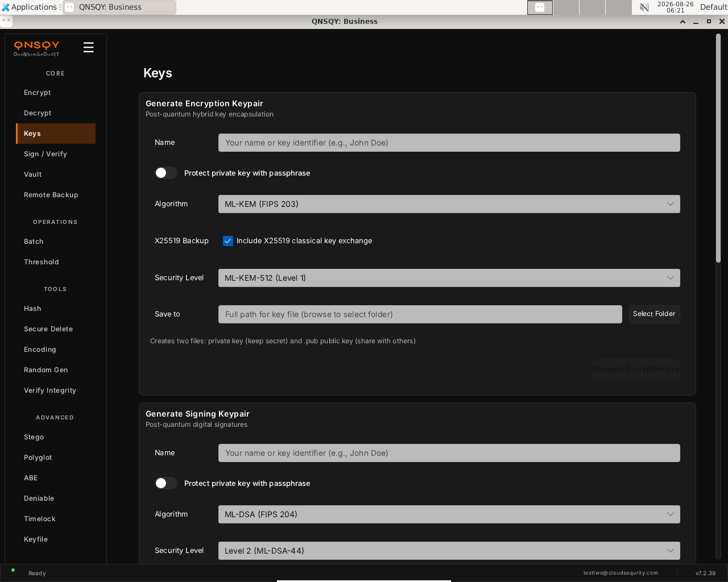Click Select Folder button

coord(654,314)
